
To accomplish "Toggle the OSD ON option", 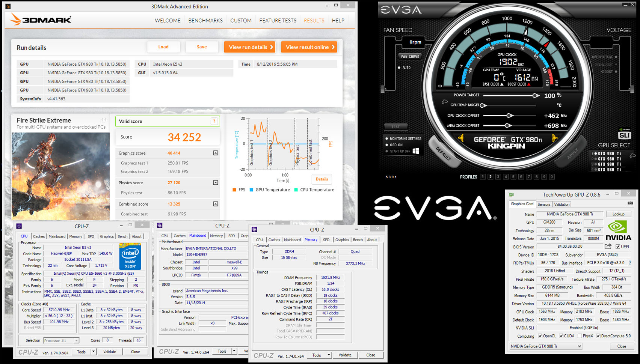I will tap(394, 145).
